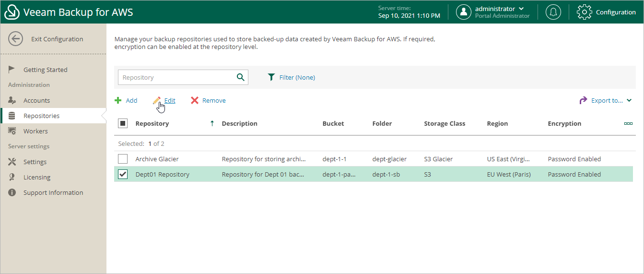Click the Edit link

[170, 100]
